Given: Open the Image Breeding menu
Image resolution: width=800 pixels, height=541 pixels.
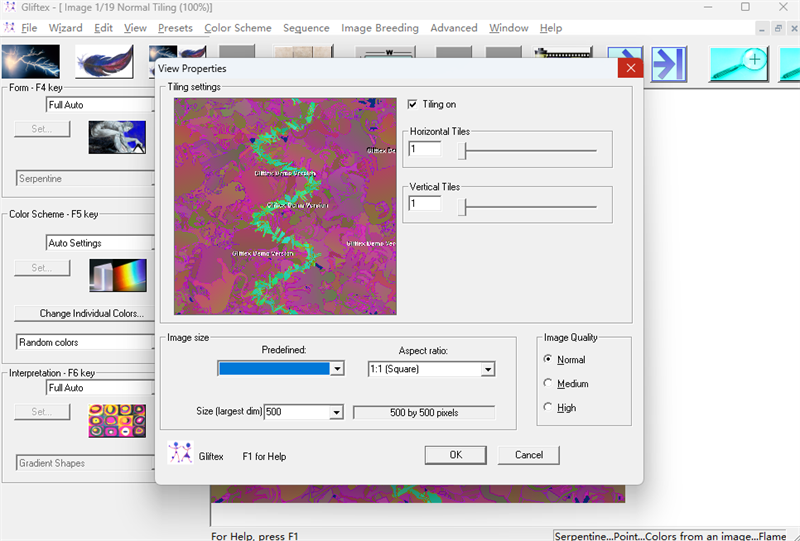Looking at the screenshot, I should click(380, 28).
